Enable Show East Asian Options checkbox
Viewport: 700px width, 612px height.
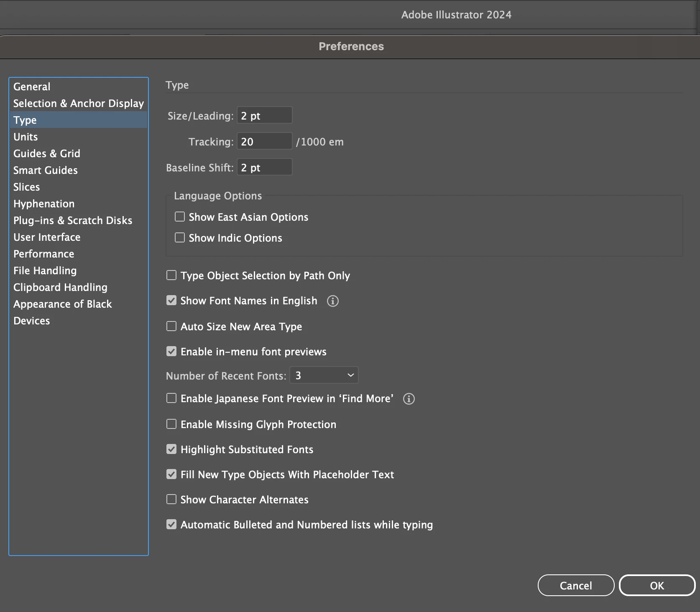(x=180, y=217)
